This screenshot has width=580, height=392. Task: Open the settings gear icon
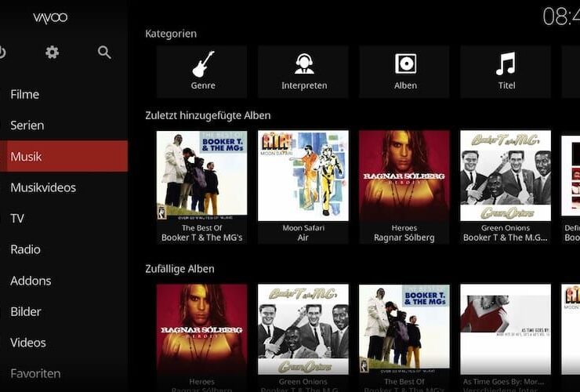53,53
